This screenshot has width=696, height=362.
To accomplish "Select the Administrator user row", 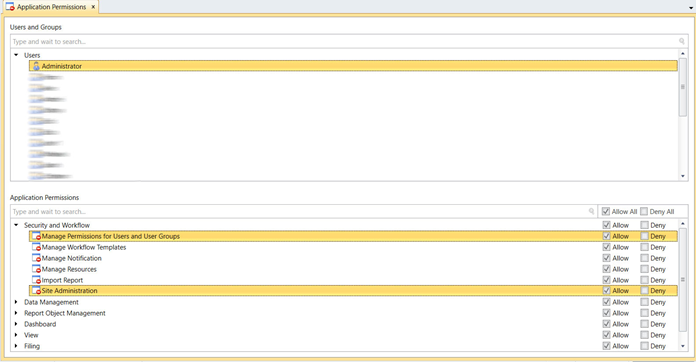I will pyautogui.click(x=353, y=66).
